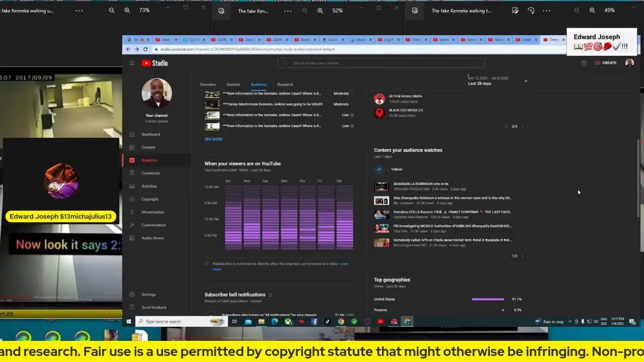Open All Viral Access Media channel
The image size is (644, 362).
[x=405, y=96]
